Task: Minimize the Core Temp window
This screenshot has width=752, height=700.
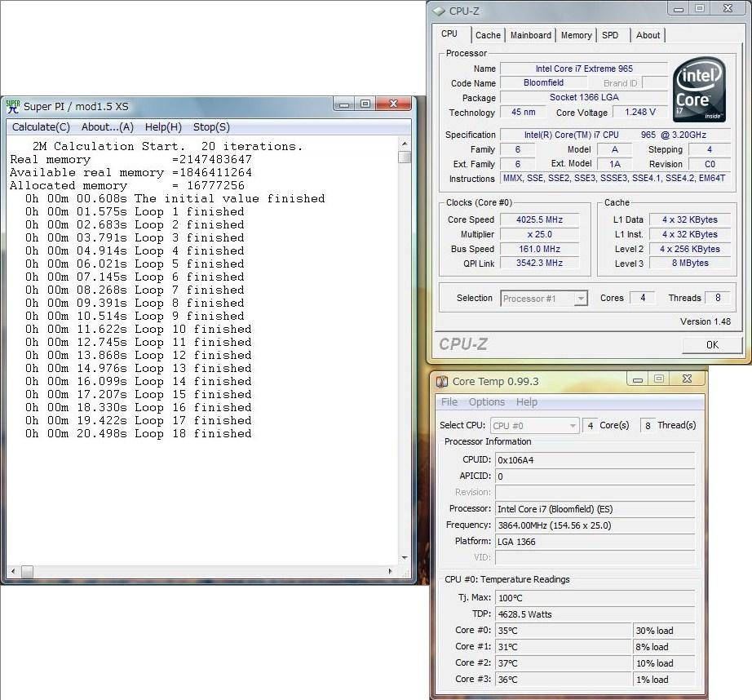Action: pyautogui.click(x=639, y=379)
